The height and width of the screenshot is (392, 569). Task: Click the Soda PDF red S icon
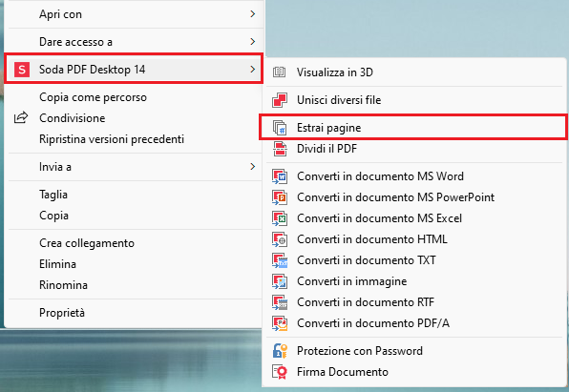(x=22, y=69)
